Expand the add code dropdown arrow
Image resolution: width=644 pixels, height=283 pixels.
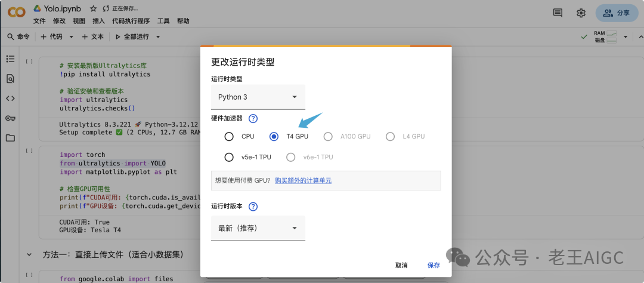click(x=71, y=37)
